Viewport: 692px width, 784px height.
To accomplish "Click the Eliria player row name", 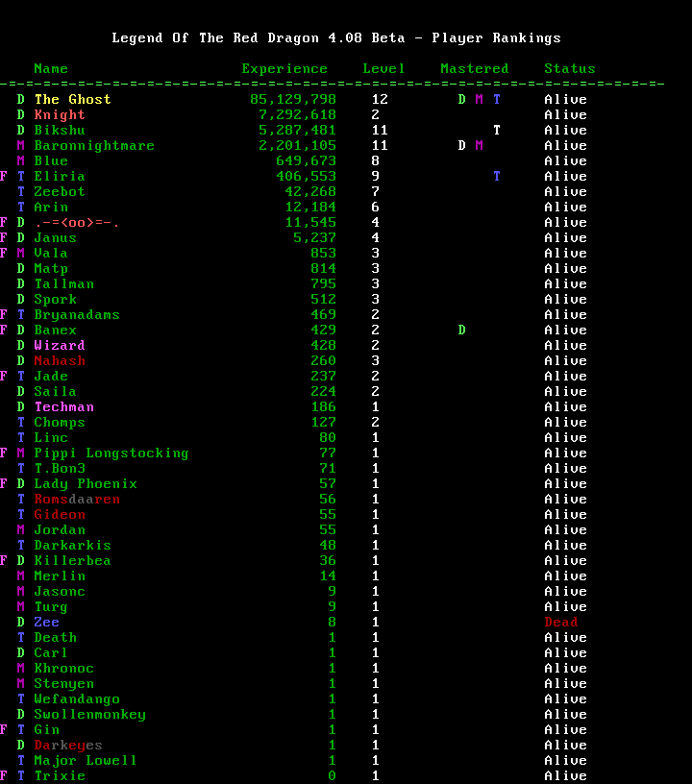I will point(60,177).
